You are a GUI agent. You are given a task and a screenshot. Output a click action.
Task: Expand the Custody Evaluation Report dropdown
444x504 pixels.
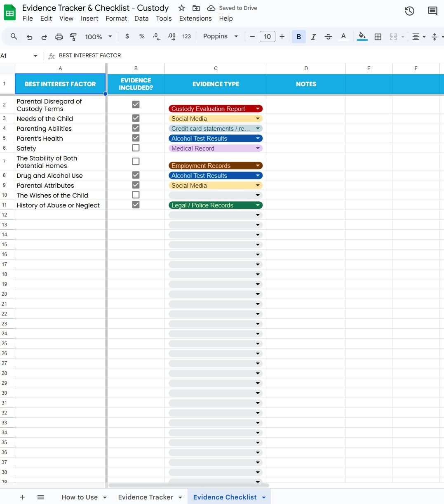click(x=258, y=109)
